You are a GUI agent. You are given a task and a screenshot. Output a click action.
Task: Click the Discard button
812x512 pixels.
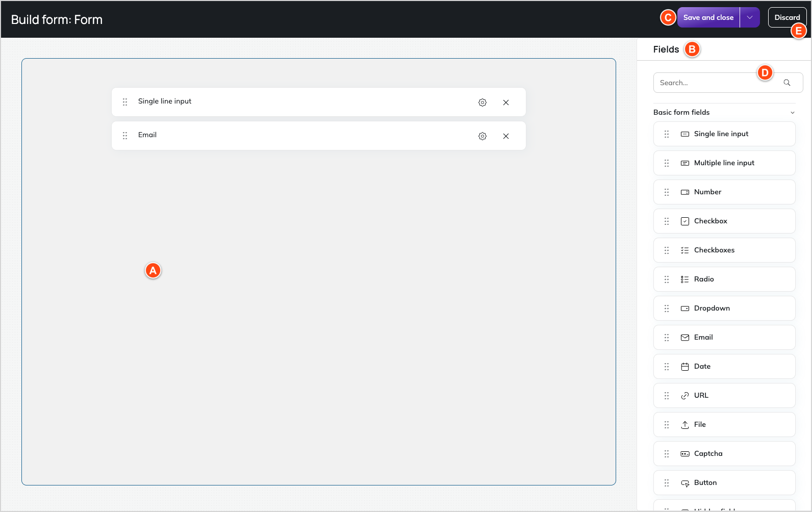[787, 17]
